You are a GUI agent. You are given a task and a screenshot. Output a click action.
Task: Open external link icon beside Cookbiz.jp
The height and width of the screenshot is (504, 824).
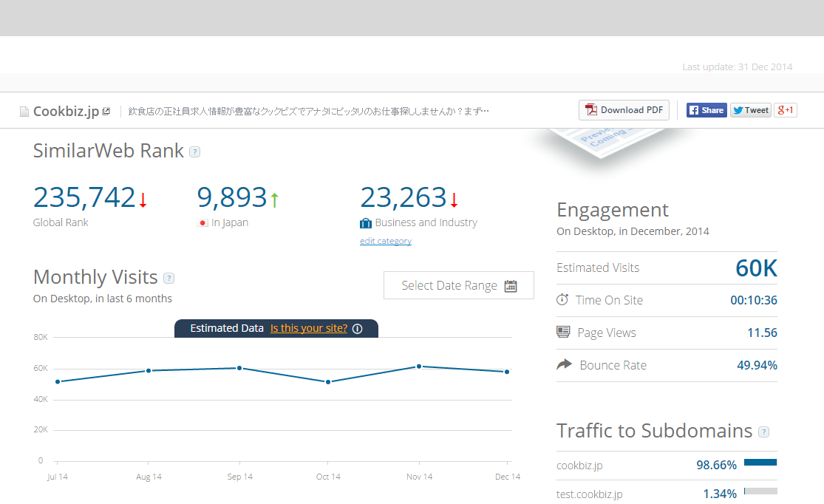pyautogui.click(x=106, y=112)
